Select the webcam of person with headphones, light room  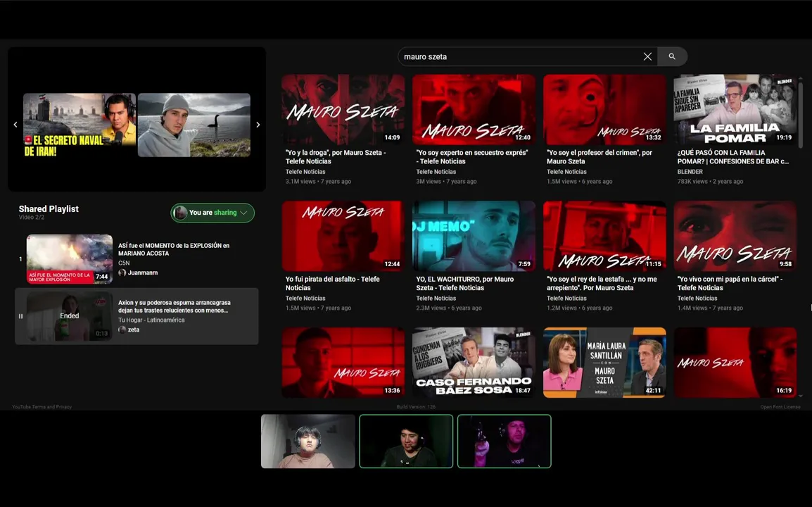[308, 442]
